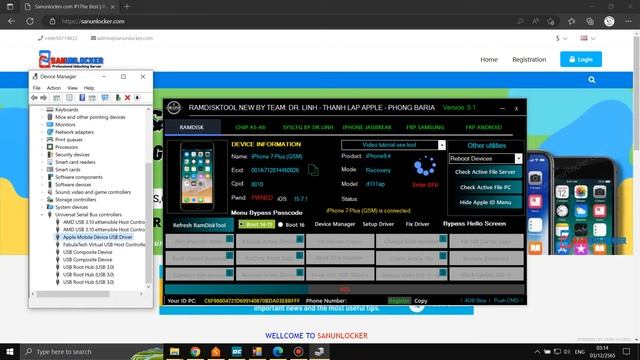Collapse Universal Serial Bus controllers node
The image size is (640, 360).
42,215
